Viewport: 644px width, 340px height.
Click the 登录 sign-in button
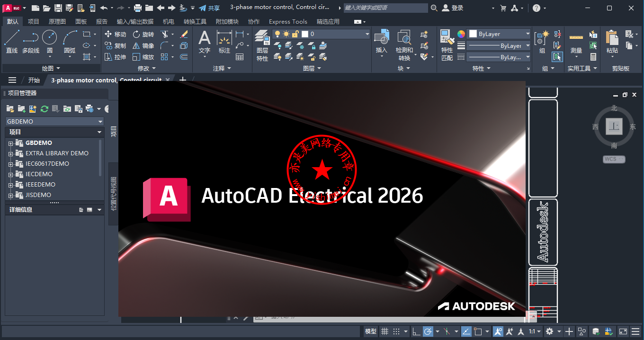(x=453, y=8)
